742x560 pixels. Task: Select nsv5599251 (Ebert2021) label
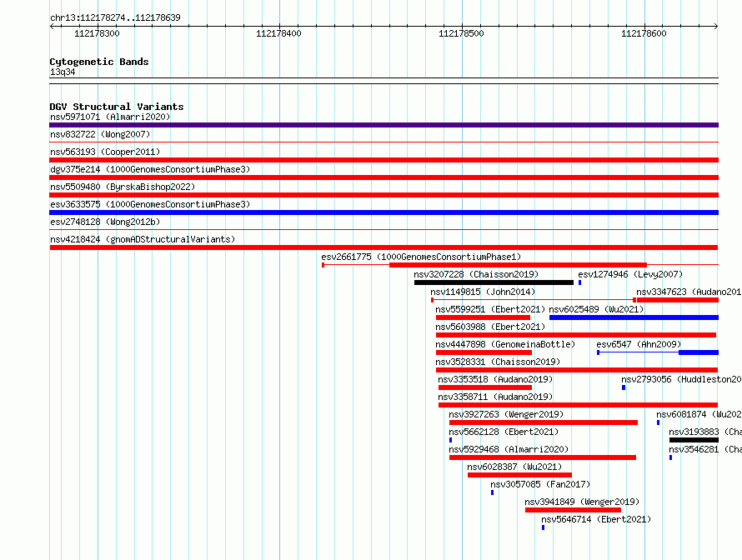pyautogui.click(x=490, y=309)
